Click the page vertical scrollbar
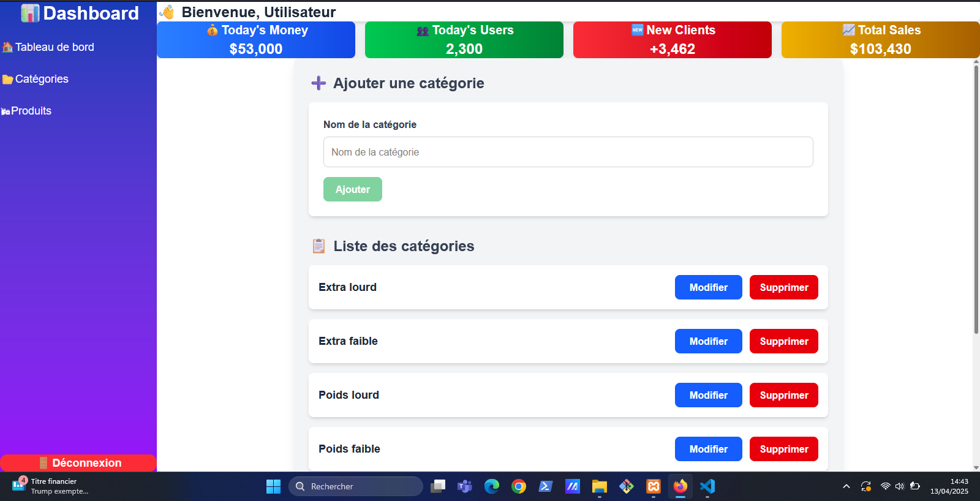 tap(976, 199)
